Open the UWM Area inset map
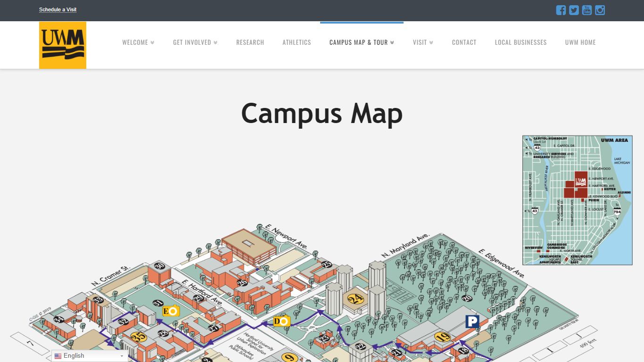This screenshot has width=644, height=362. pos(578,200)
